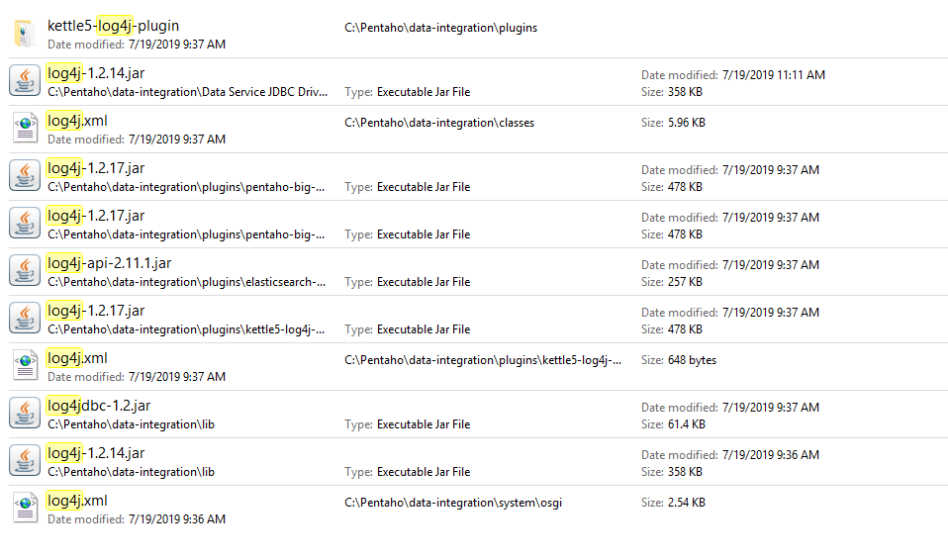Click the XML icon of the 5.96 KB log4j.xml
Image resolution: width=948 pixels, height=560 pixels.
point(25,129)
